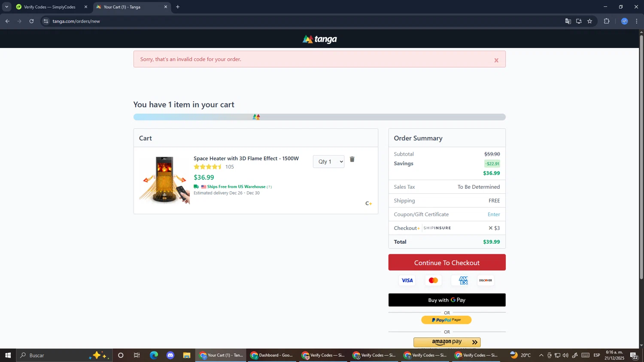Open the Chrome profile avatar

(x=625, y=21)
